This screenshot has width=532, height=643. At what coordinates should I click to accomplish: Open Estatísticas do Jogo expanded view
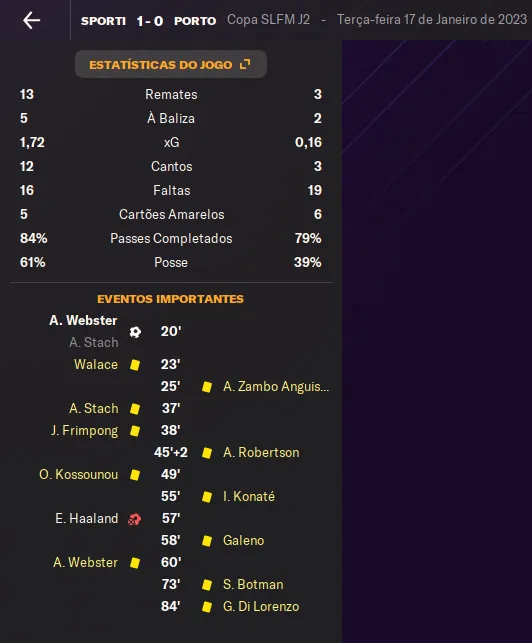171,64
